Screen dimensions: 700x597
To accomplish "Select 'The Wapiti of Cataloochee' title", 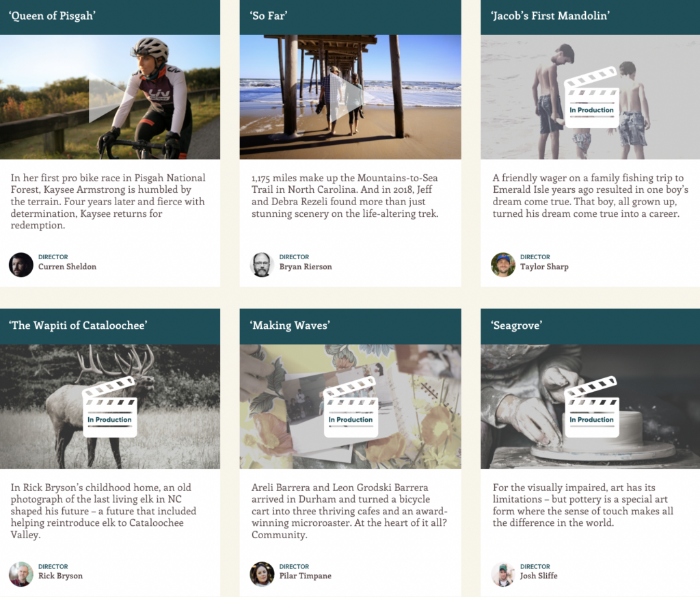I will pos(78,326).
